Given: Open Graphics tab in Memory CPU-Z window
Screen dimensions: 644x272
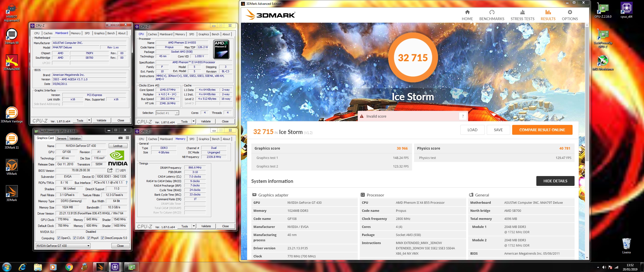Looking at the screenshot, I should coord(204,139).
